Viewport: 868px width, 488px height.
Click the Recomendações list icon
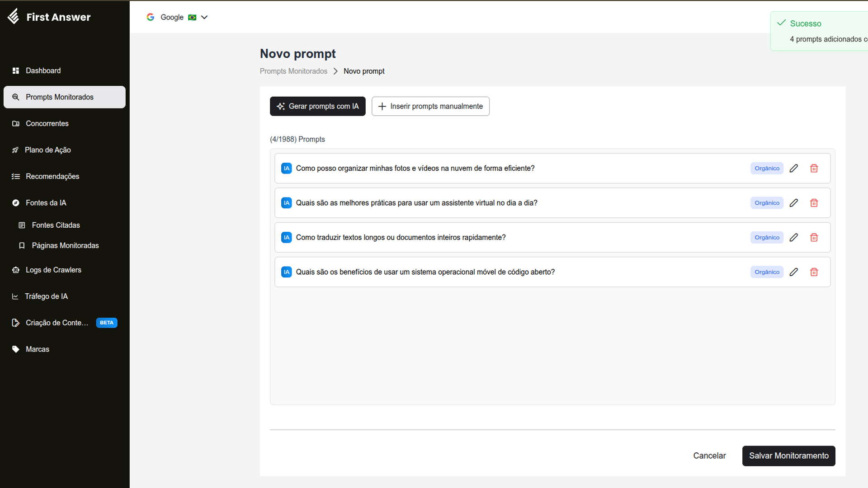tap(16, 176)
